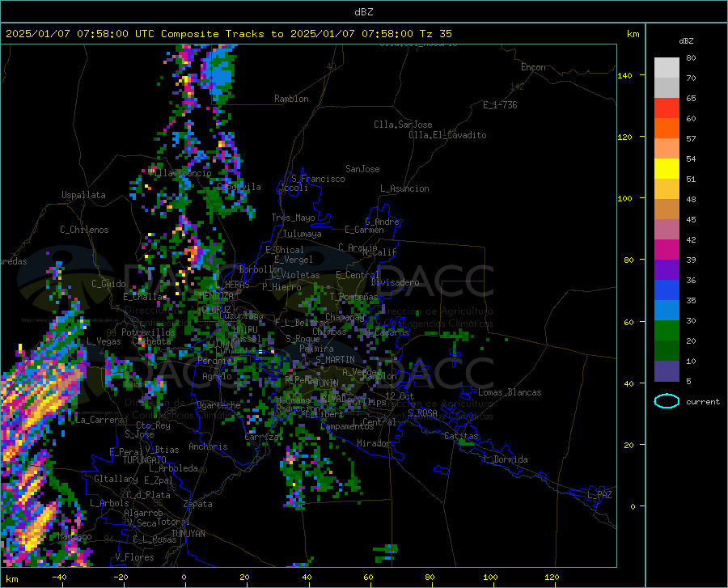The height and width of the screenshot is (588, 728).
Task: Click the TUNUYAN map label
Action: [x=188, y=534]
